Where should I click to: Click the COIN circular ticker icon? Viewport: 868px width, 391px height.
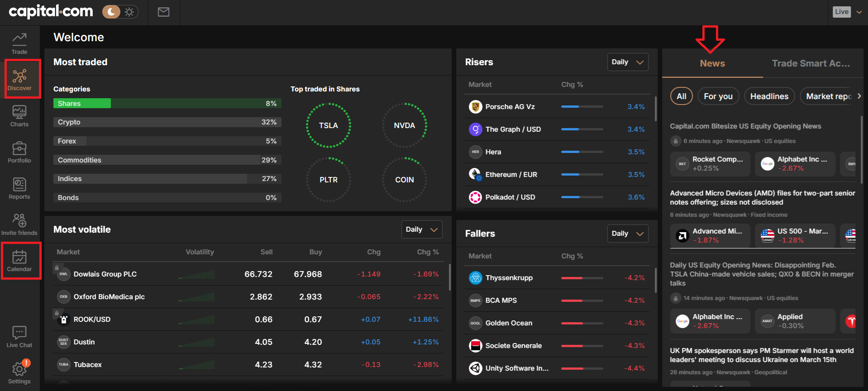point(405,180)
